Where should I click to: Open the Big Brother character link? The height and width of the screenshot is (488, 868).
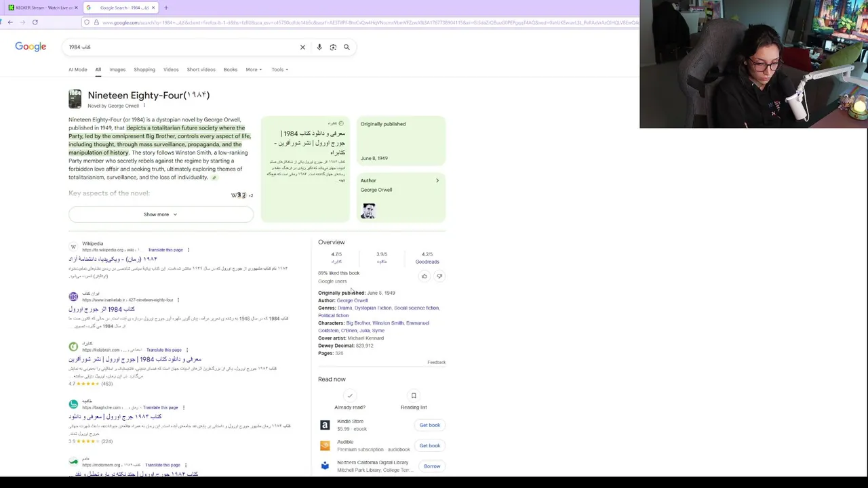(x=358, y=323)
